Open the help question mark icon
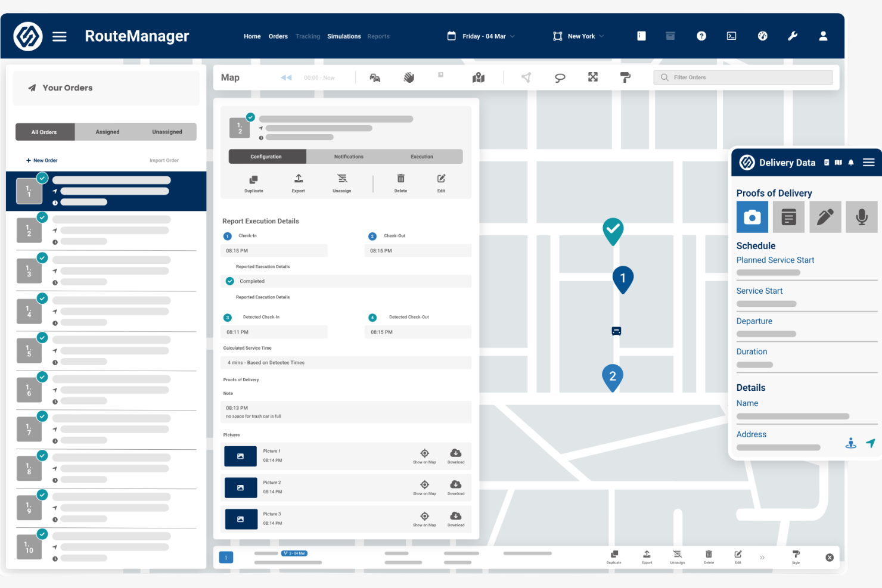This screenshot has height=588, width=882. coord(701,36)
